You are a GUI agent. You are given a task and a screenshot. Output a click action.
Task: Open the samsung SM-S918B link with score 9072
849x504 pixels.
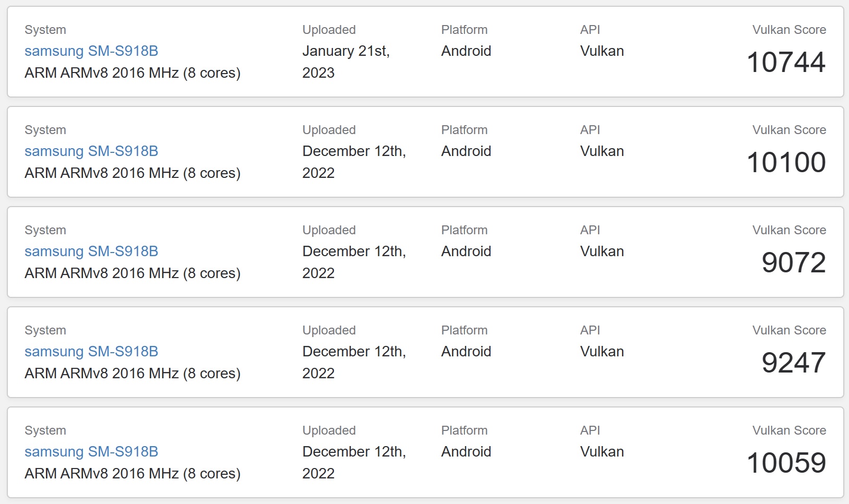coord(92,251)
